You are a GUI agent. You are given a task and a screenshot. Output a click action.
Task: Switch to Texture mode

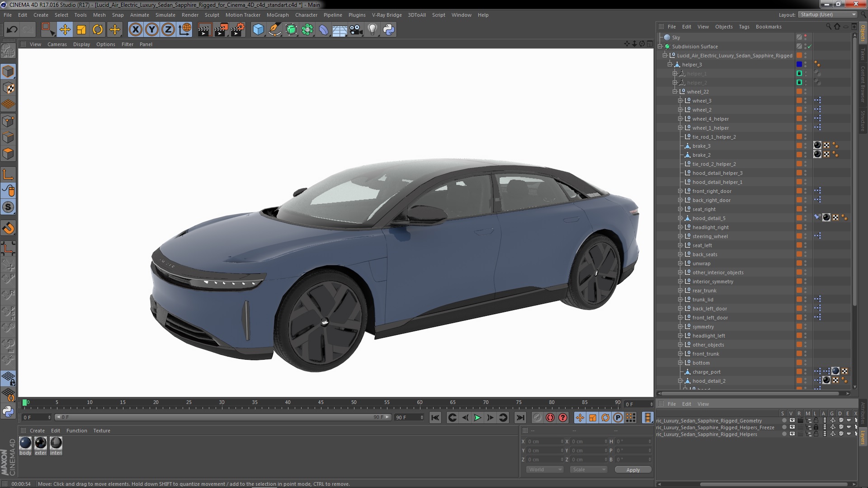[x=8, y=88]
